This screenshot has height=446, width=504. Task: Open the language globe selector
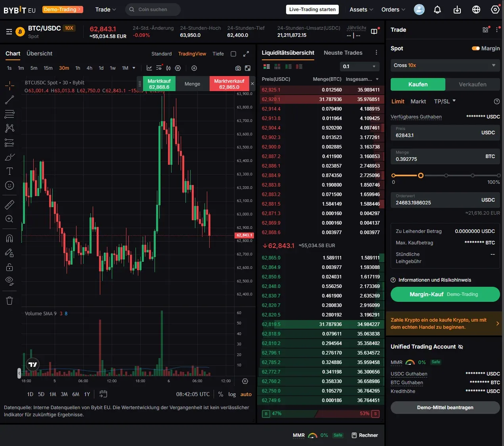pos(476,10)
